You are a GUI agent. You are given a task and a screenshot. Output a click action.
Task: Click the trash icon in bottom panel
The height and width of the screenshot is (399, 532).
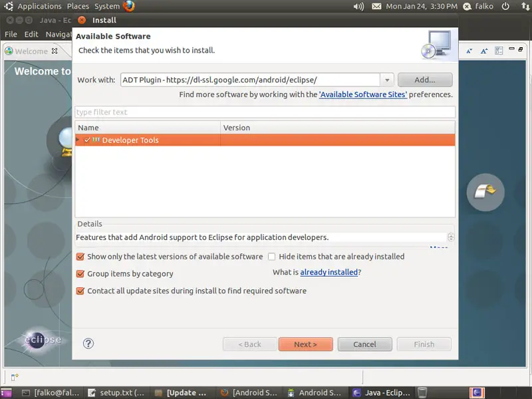tap(422, 392)
